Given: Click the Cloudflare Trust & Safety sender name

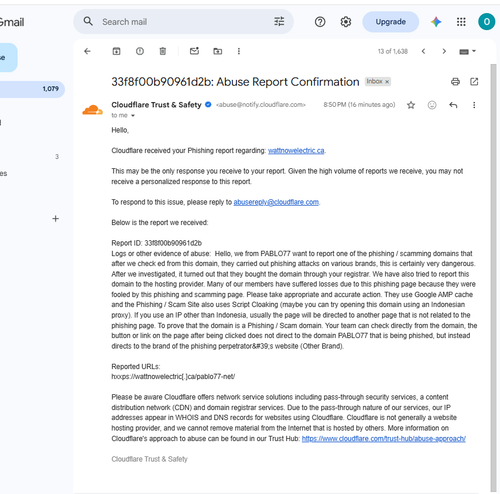Looking at the screenshot, I should 156,105.
